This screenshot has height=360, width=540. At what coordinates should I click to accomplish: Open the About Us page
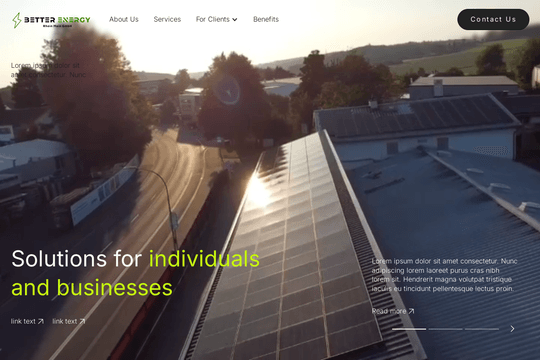coord(124,19)
